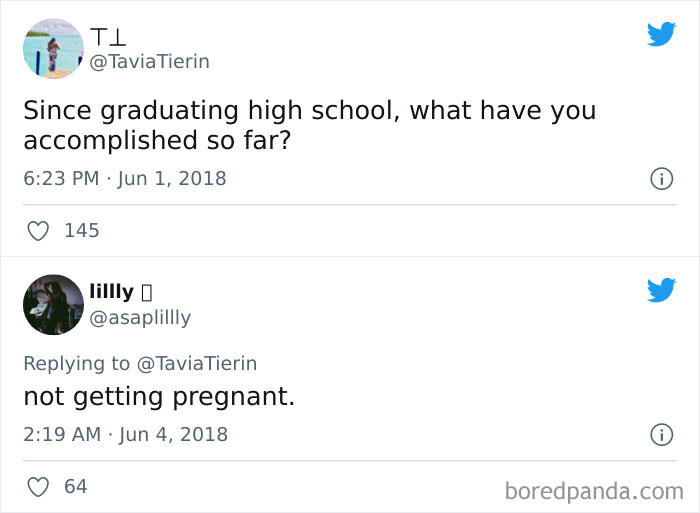
Task: Open lillly's profile picture
Action: [x=53, y=304]
